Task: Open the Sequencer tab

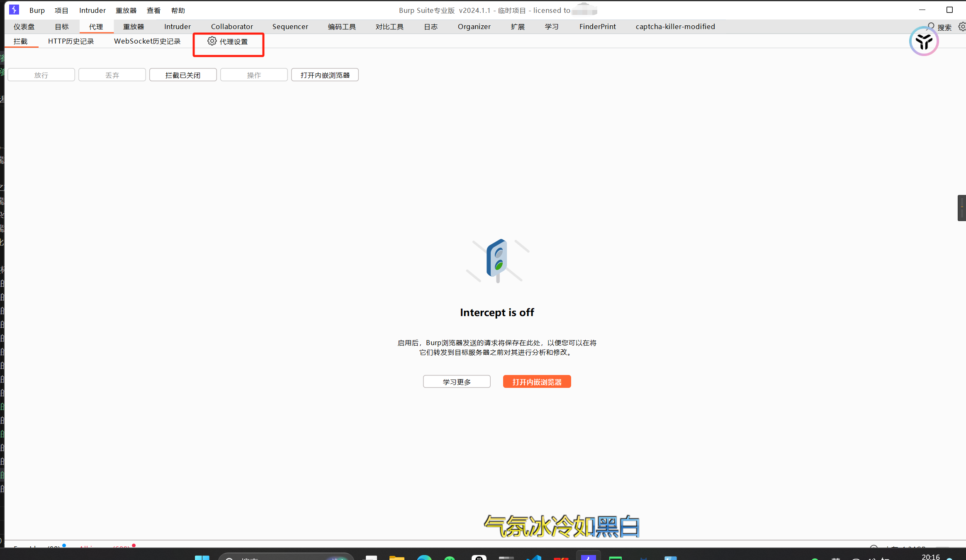Action: (x=290, y=27)
